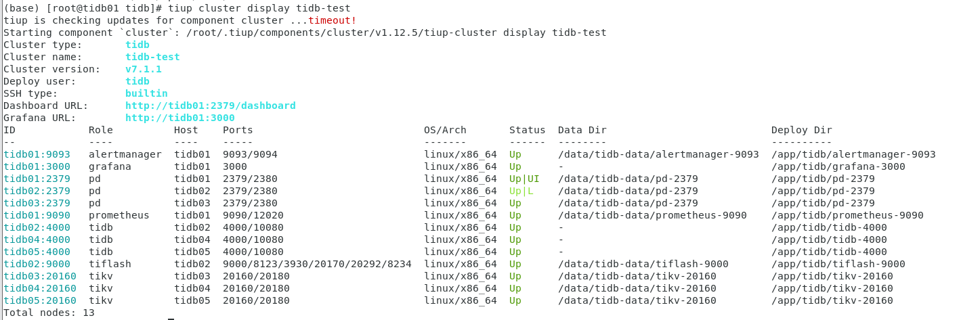Click the "Total nodes: 13" line

tap(49, 313)
